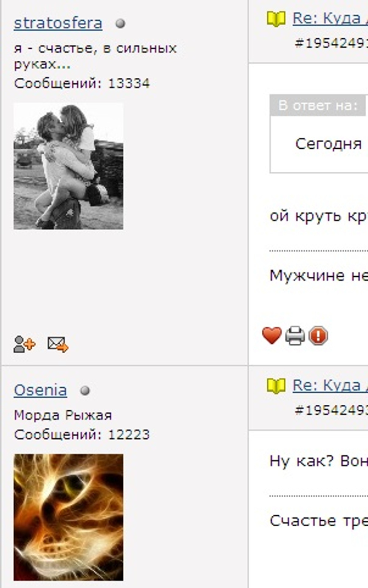
Task: Click yellow book icon beside stratosfera's post title
Action: [276, 19]
